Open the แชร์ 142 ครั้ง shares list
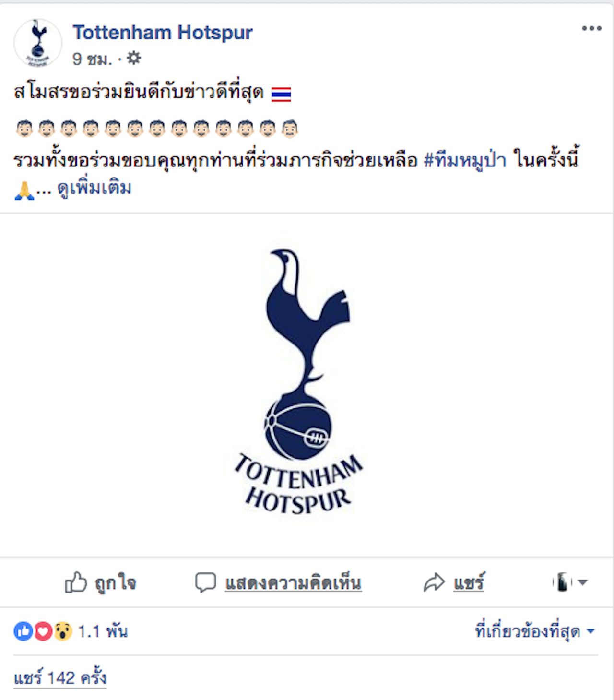Viewport: 614px width, 700px height. [x=60, y=677]
